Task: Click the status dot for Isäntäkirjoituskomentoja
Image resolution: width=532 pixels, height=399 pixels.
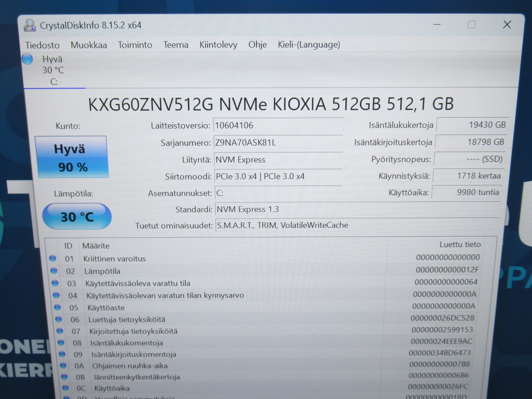Action: 62,354
